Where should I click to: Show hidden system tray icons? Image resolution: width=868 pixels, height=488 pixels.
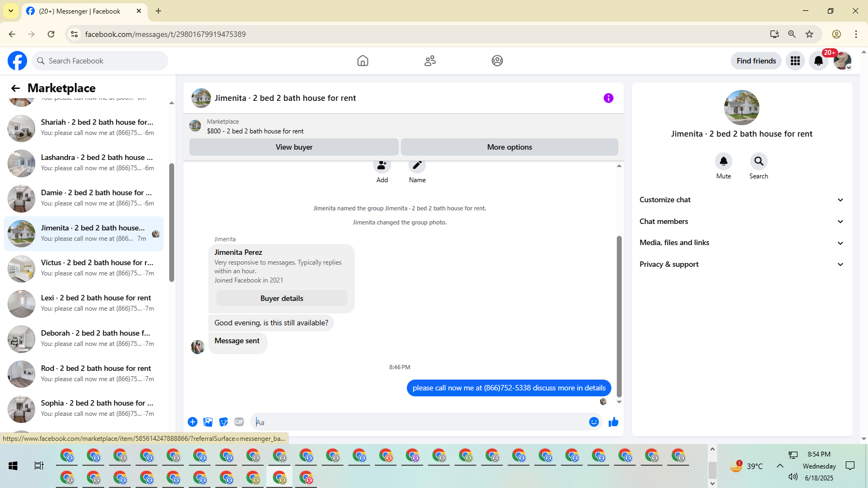[780, 466]
